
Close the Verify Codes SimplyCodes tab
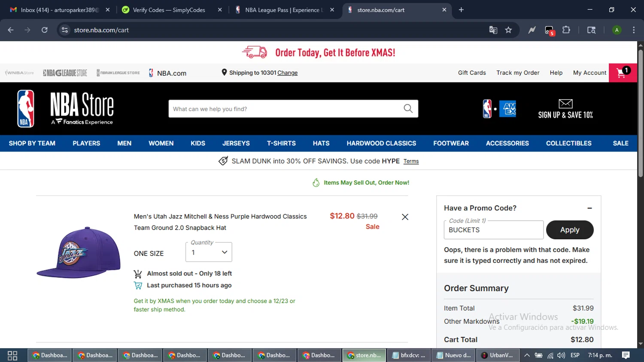220,10
